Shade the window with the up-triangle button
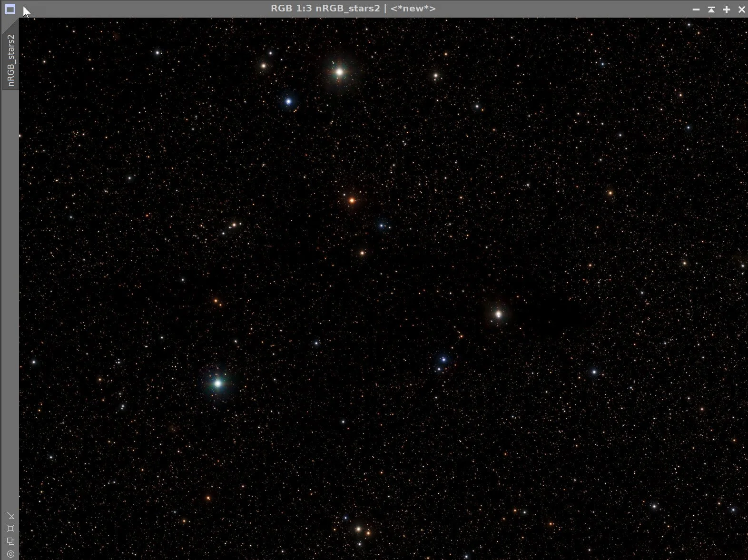 click(711, 9)
